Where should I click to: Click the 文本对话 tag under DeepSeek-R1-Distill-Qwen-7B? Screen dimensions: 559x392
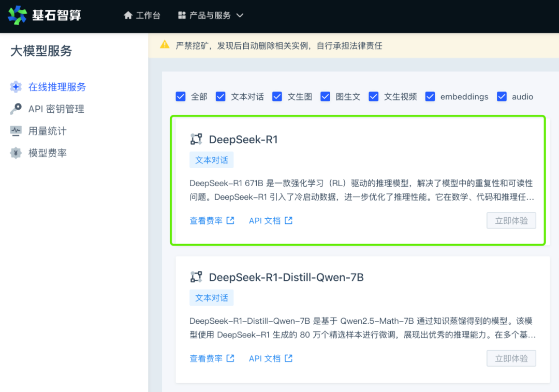tap(211, 298)
